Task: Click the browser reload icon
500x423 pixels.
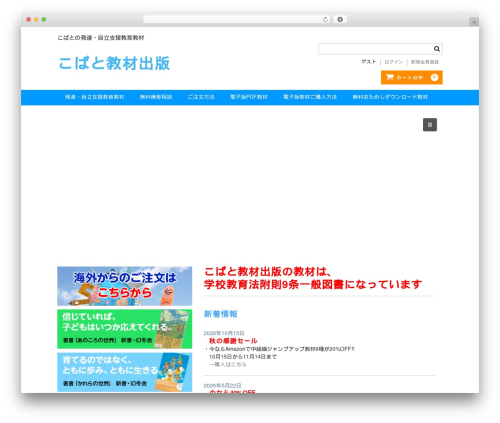Action: (325, 19)
